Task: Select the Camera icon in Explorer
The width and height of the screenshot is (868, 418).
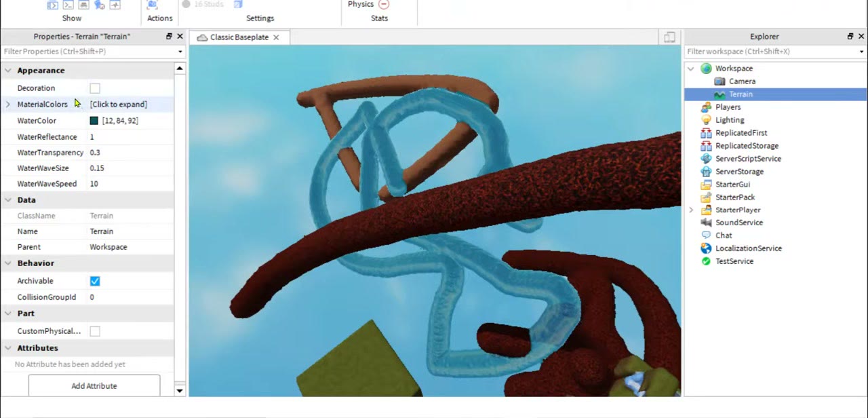Action: [x=719, y=81]
